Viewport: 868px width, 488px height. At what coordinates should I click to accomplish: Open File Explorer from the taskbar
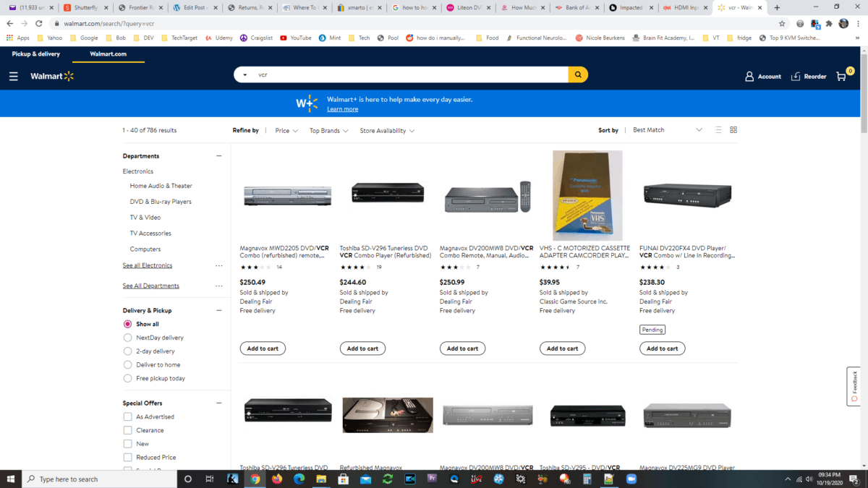321,479
